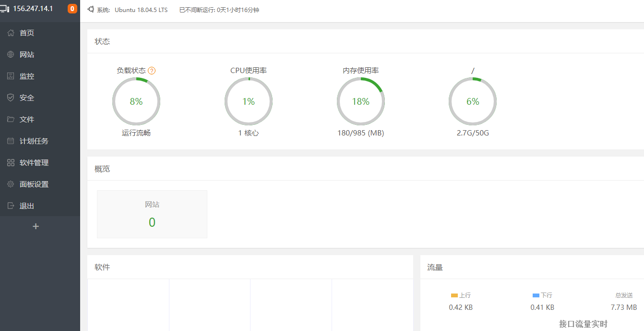The image size is (644, 331).
Task: Select the 退出 (Logout) sidebar entry
Action: tap(35, 206)
